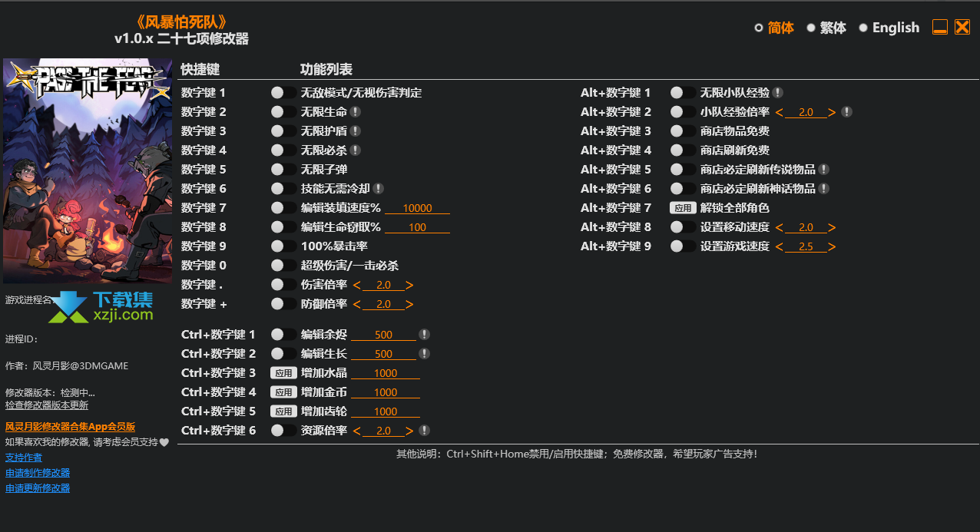Toggle 设置游戏速度 switch
Viewport: 980px width, 532px height.
[x=683, y=246]
